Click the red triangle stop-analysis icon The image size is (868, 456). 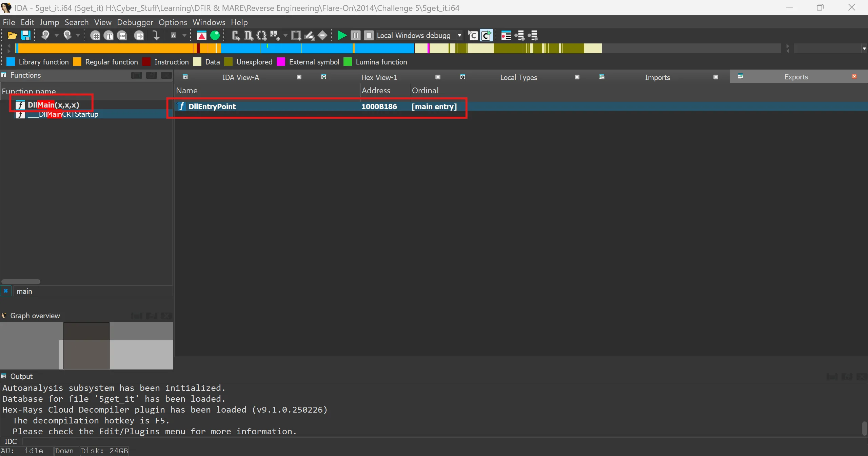coord(201,35)
